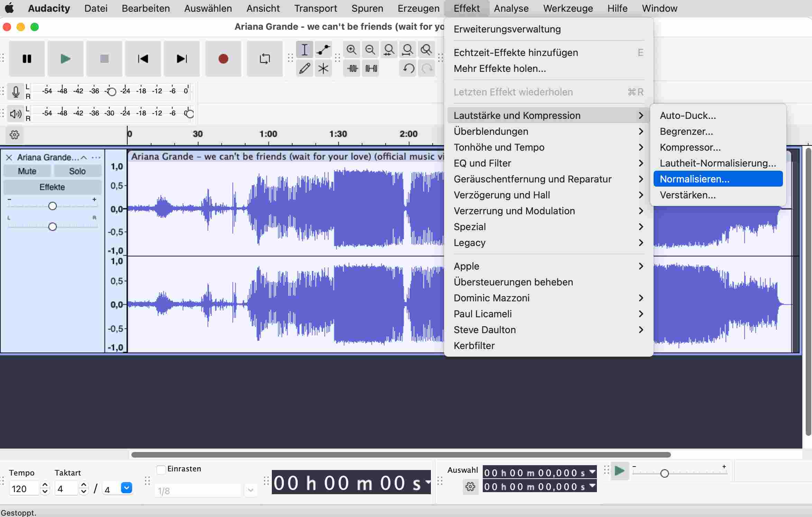Click the Silence audio selection icon
Screen dimensions: 812x517
point(371,68)
